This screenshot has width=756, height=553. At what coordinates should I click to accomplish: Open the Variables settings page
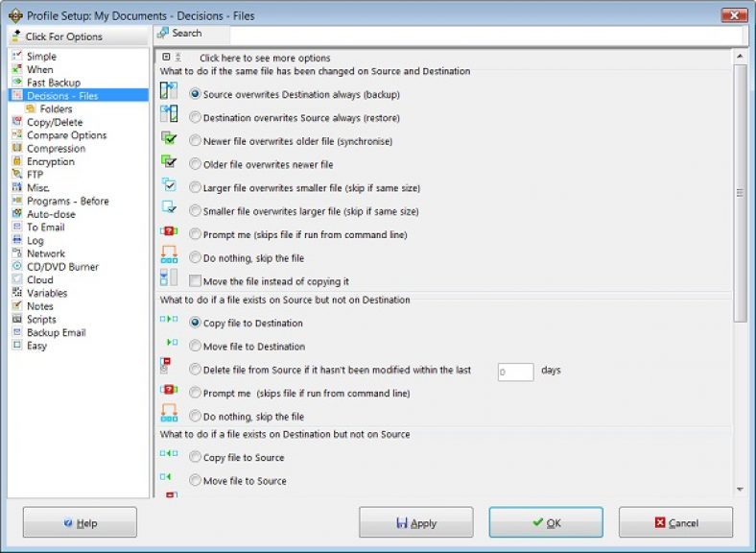point(47,293)
